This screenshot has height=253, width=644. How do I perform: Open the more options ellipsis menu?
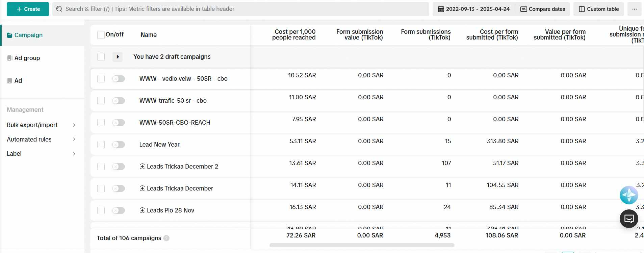coord(634,9)
